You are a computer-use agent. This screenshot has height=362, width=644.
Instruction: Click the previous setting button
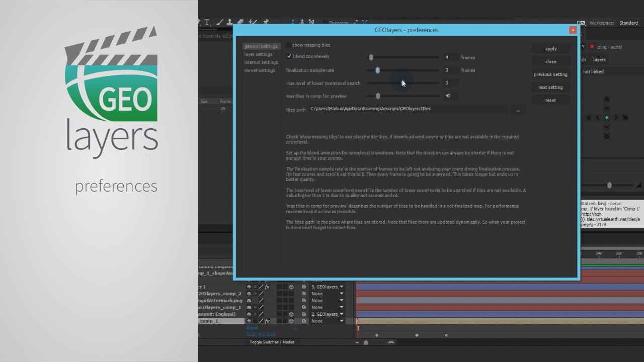551,74
